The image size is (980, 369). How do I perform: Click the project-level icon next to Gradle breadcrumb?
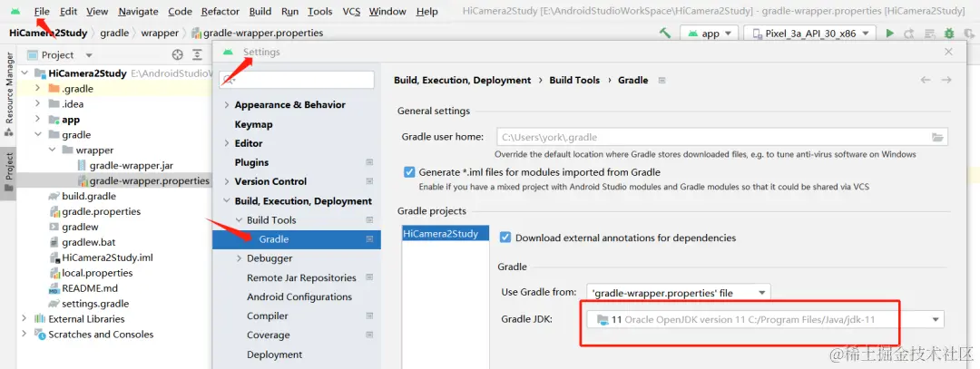[x=661, y=80]
